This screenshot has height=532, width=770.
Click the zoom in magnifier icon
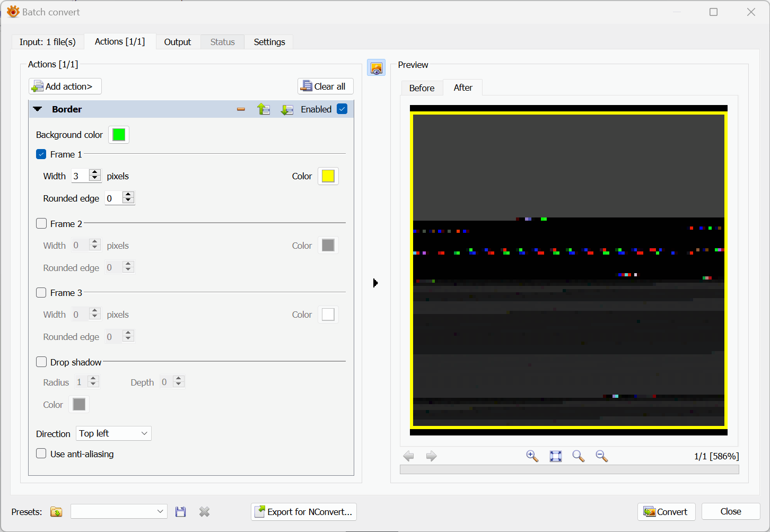click(532, 456)
